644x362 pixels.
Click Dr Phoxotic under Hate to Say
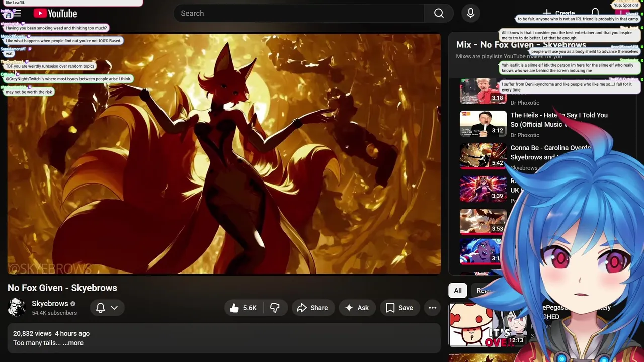525,135
